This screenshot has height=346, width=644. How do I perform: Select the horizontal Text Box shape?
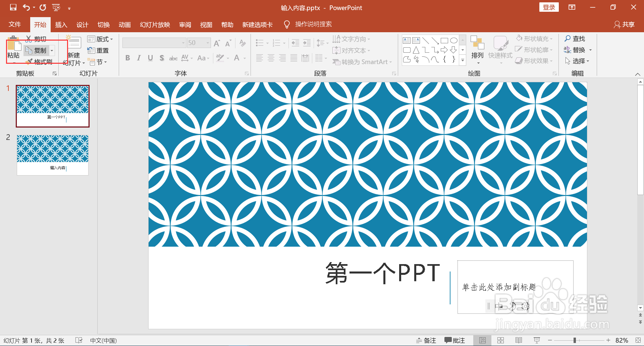407,41
